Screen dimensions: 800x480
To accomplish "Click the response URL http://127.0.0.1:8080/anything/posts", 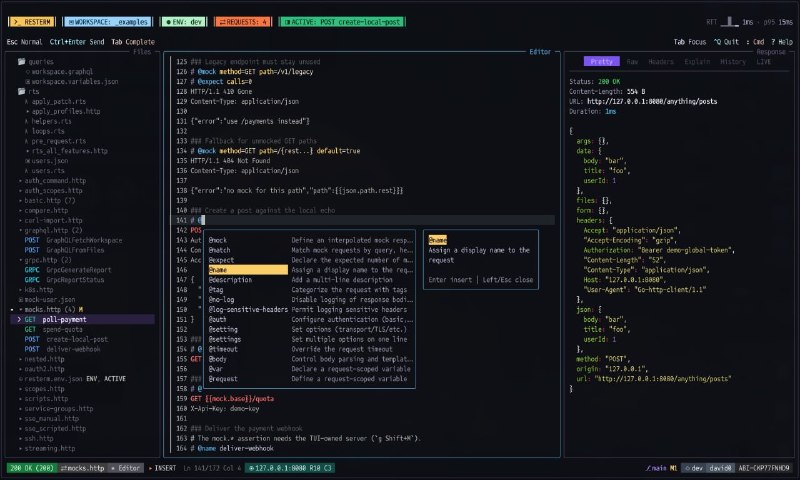I will (652, 102).
